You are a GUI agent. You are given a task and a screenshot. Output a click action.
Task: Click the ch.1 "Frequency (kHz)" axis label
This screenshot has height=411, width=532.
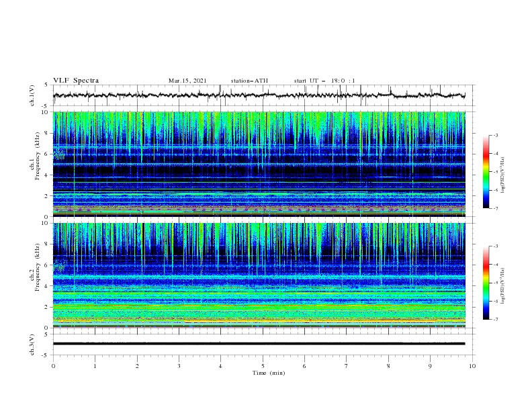pos(38,156)
